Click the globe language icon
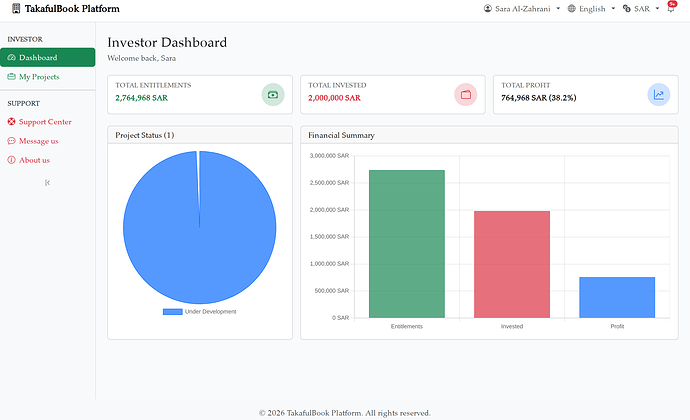The width and height of the screenshot is (690, 420). 572,8
